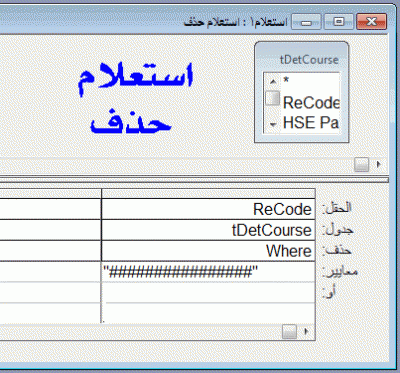Select ReCode field in tDetCourse field list
The image size is (400, 373).
point(311,103)
